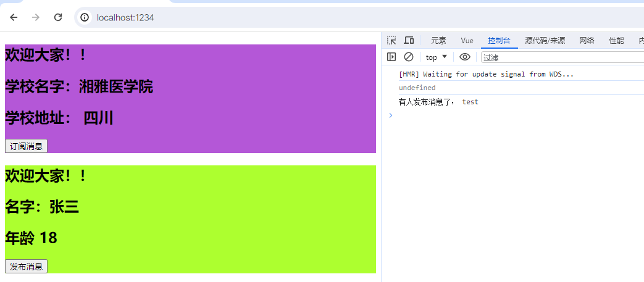Click 欢迎大家 heading in purple section
644x282 pixels.
tap(46, 55)
